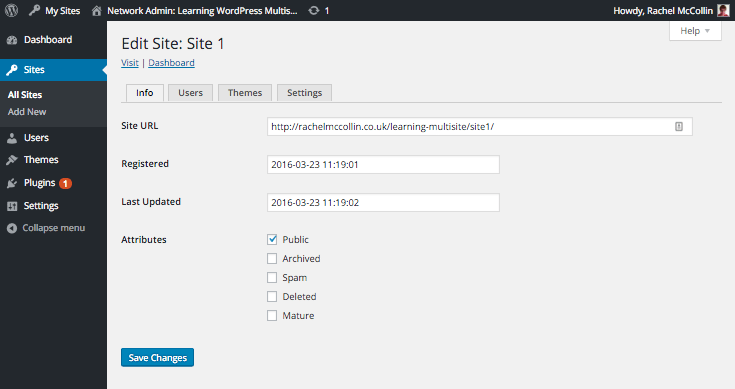Follow the Dashboard link under the title
Screen dimensions: 735x389
pos(172,63)
